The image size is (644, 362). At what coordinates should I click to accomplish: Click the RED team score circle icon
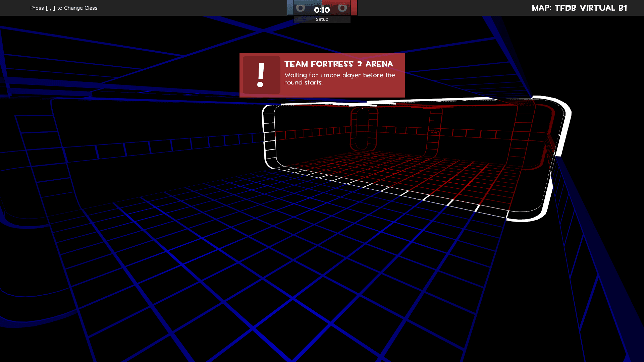[x=342, y=8]
